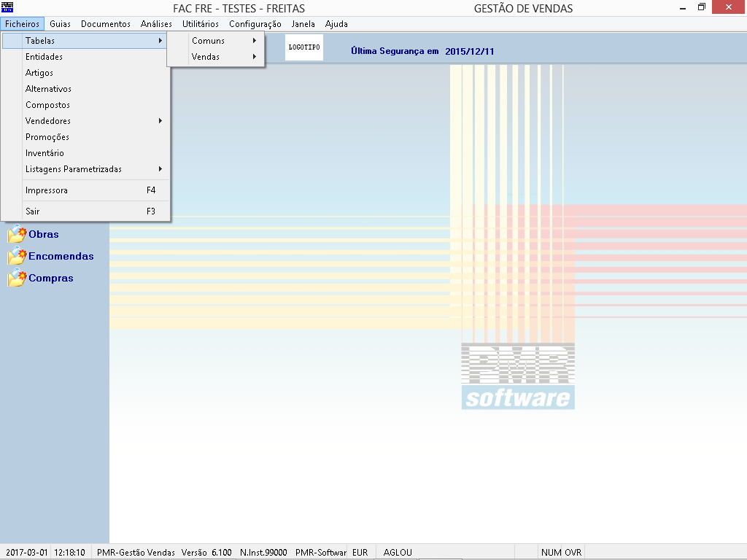The height and width of the screenshot is (560, 747).
Task: Expand Listagens Parametrizadas submenu
Action: (x=86, y=169)
